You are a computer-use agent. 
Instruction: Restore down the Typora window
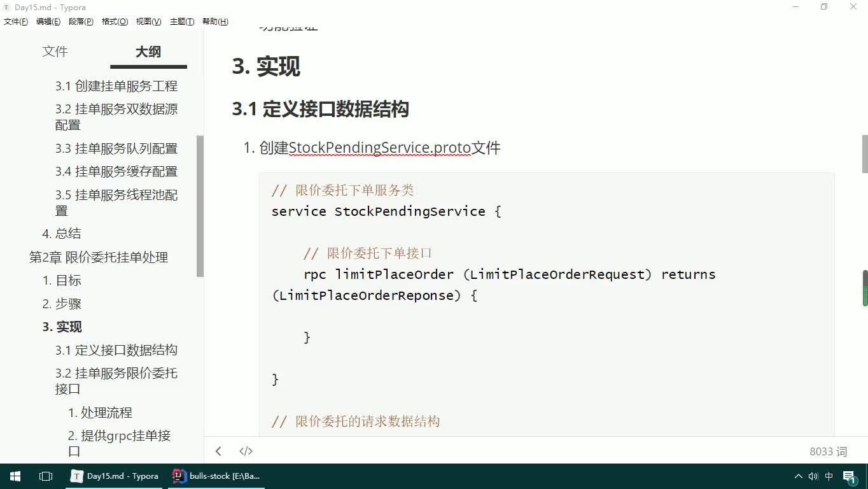pyautogui.click(x=824, y=6)
